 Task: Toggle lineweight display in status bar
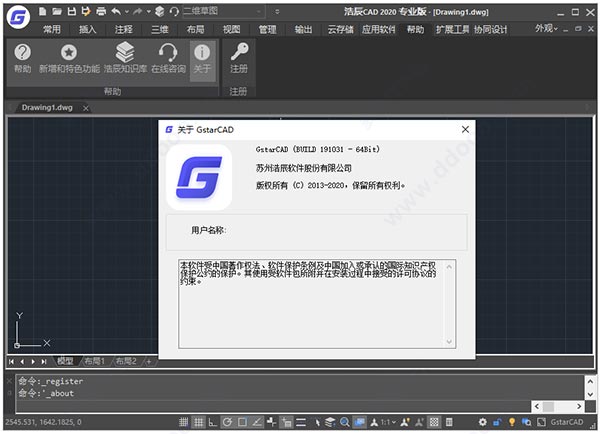pos(301,422)
